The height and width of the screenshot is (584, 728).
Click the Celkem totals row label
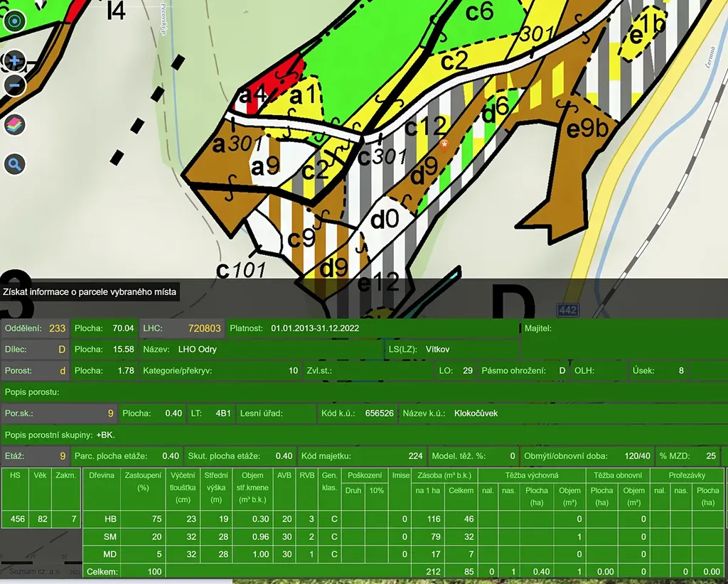100,571
